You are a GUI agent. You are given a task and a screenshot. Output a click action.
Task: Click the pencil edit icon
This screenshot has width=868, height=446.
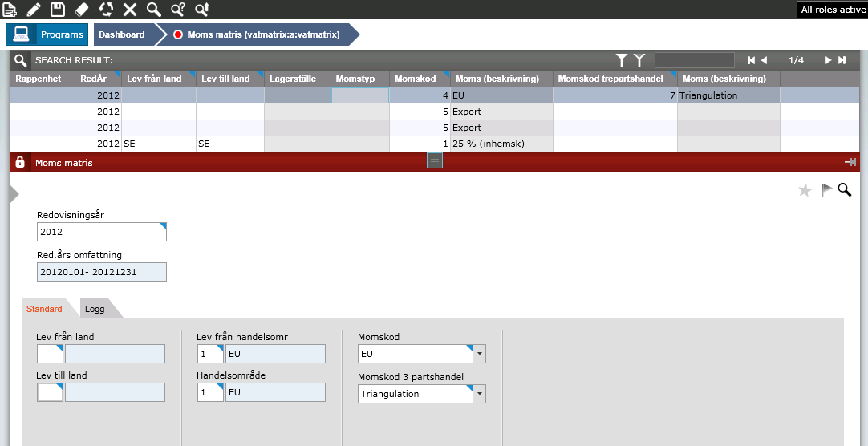point(34,9)
